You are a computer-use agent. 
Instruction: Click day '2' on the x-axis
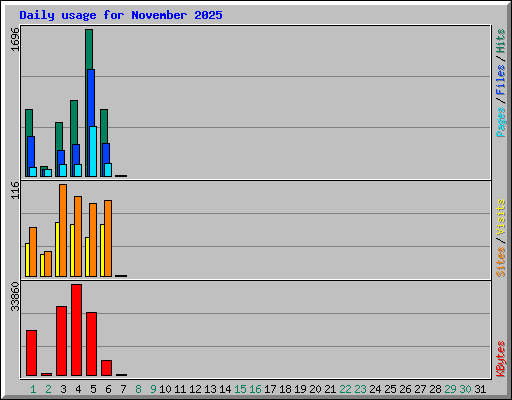click(48, 389)
